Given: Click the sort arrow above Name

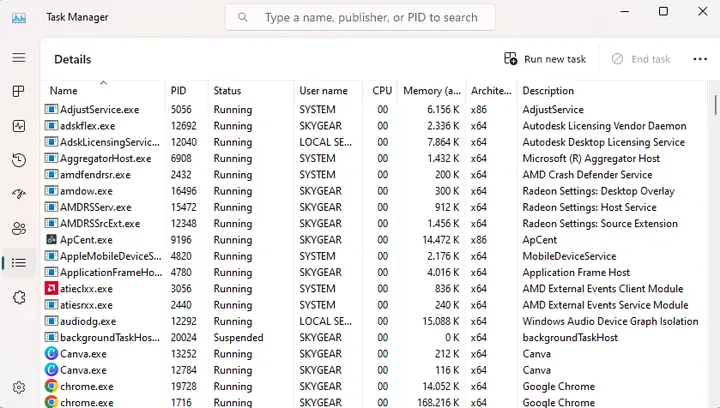Looking at the screenshot, I should pos(103,83).
